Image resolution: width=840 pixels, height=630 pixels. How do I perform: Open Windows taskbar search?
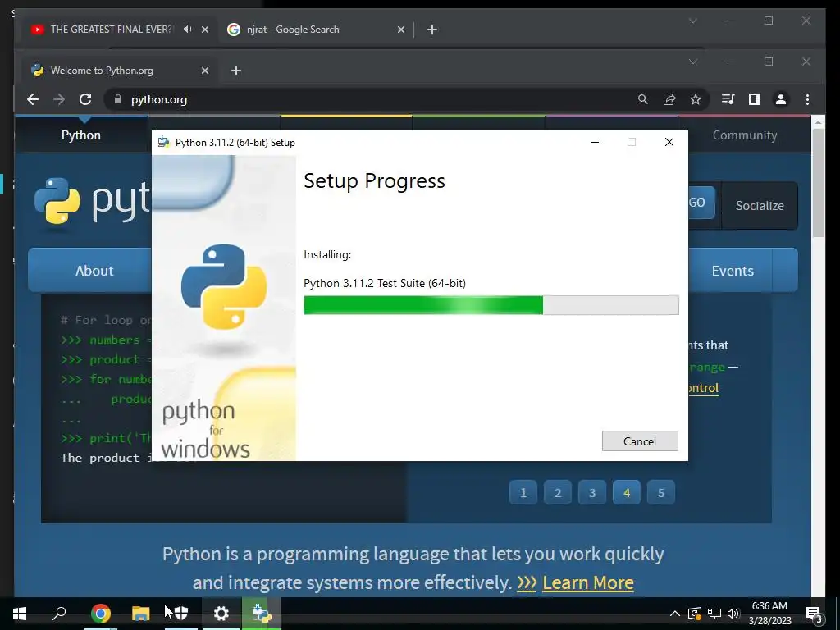pyautogui.click(x=59, y=614)
